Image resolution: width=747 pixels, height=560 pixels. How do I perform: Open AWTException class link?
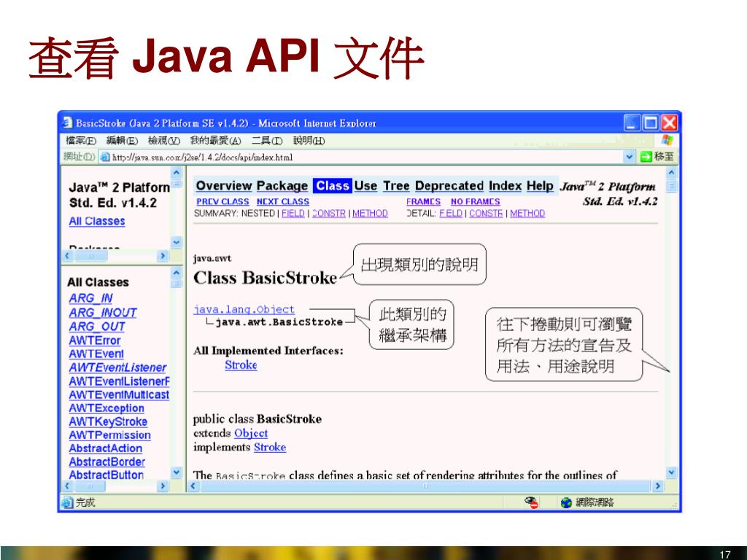(x=107, y=408)
